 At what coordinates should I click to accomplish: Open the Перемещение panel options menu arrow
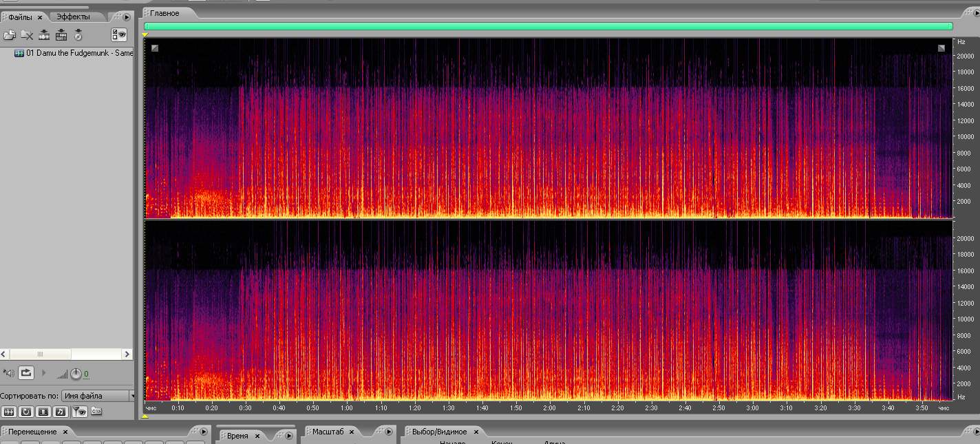(203, 432)
